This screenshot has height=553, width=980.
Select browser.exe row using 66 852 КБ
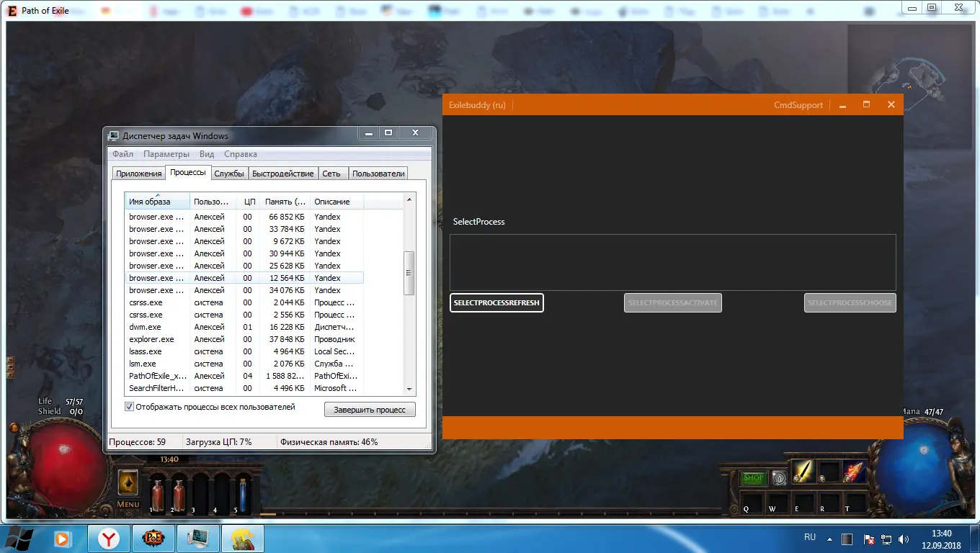244,217
